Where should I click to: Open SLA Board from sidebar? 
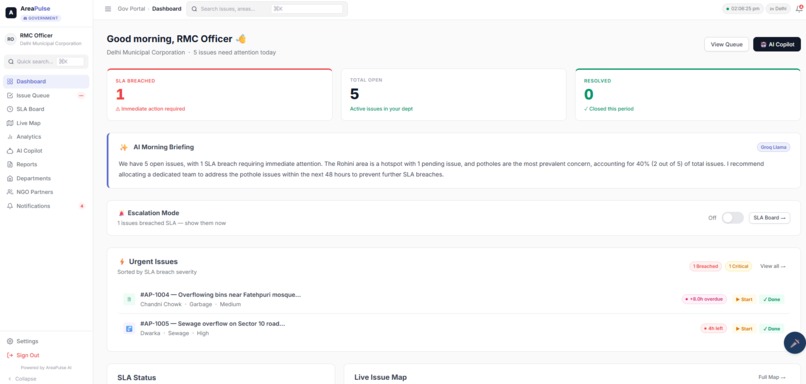point(46,109)
